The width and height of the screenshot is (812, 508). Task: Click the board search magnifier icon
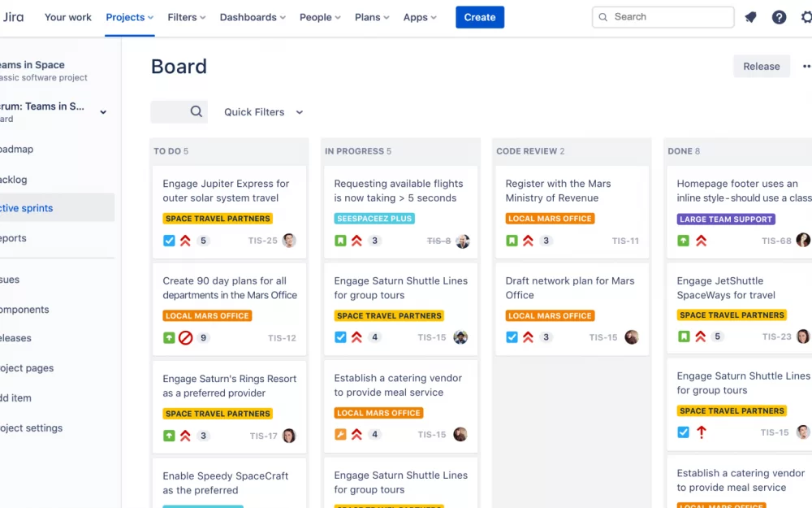(197, 111)
